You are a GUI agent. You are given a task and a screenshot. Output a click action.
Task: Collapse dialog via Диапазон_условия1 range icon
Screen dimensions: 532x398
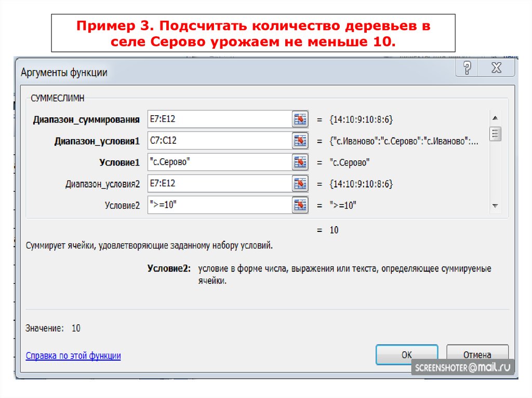pyautogui.click(x=300, y=141)
